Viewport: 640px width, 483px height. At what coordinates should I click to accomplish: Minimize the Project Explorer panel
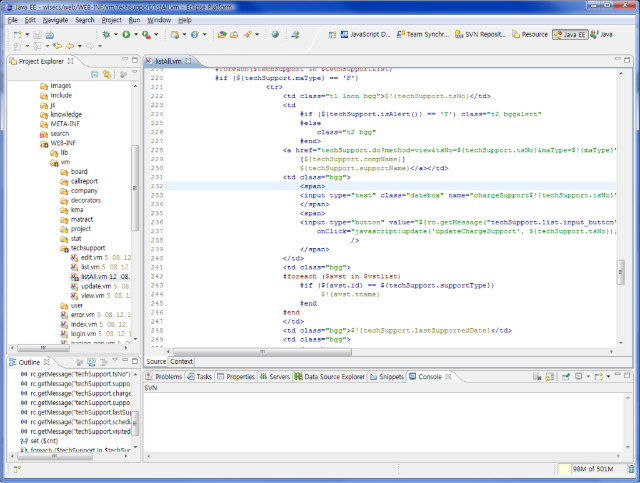point(125,60)
